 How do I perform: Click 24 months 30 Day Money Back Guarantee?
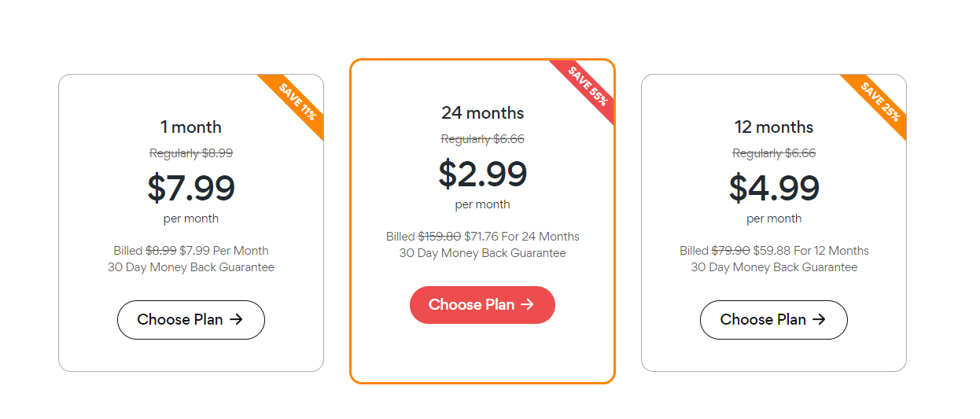coord(482,253)
